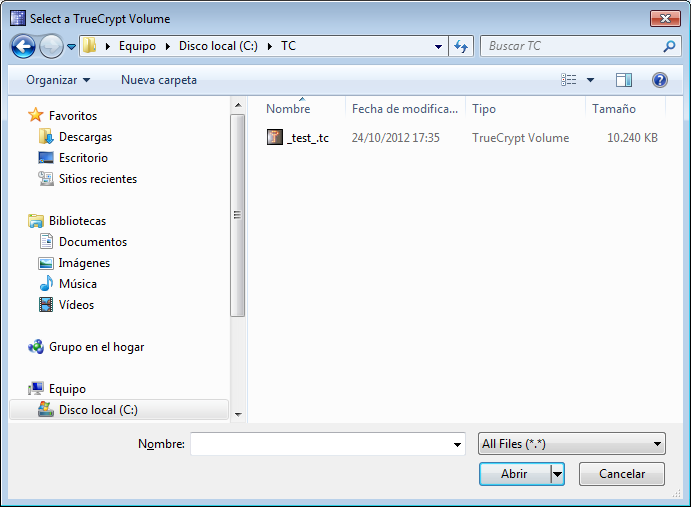The image size is (691, 507).
Task: Click the folder icon in address bar
Action: tap(90, 46)
